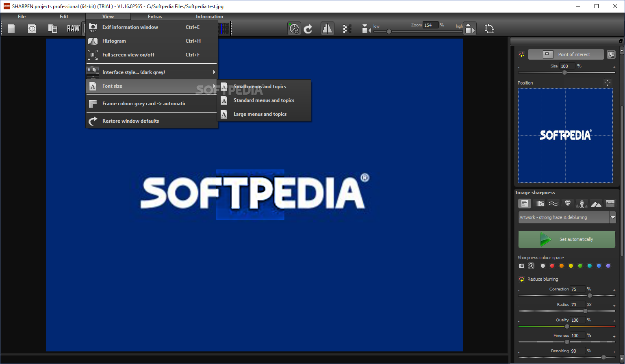Image resolution: width=625 pixels, height=364 pixels.
Task: Choose the blue sharpness colour dot
Action: (599, 266)
